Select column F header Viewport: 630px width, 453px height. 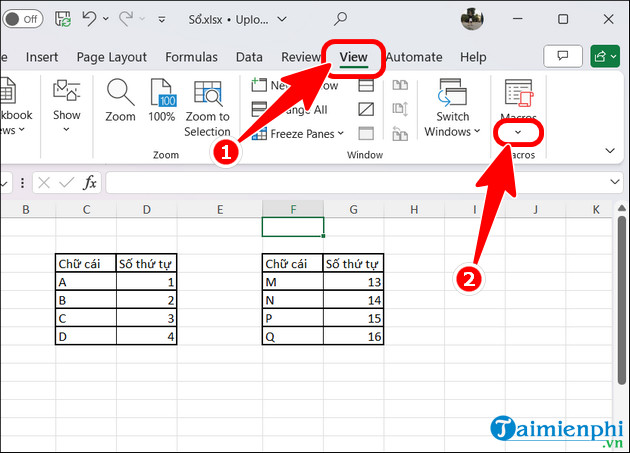click(x=293, y=209)
